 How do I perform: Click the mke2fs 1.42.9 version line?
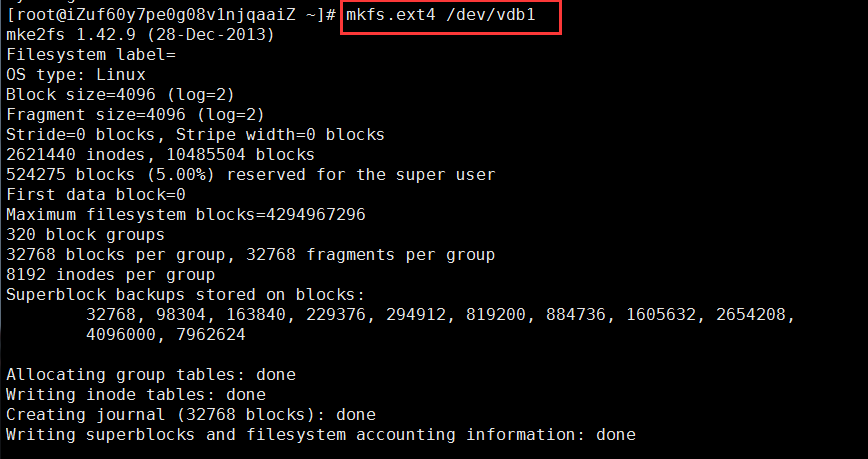coord(140,35)
